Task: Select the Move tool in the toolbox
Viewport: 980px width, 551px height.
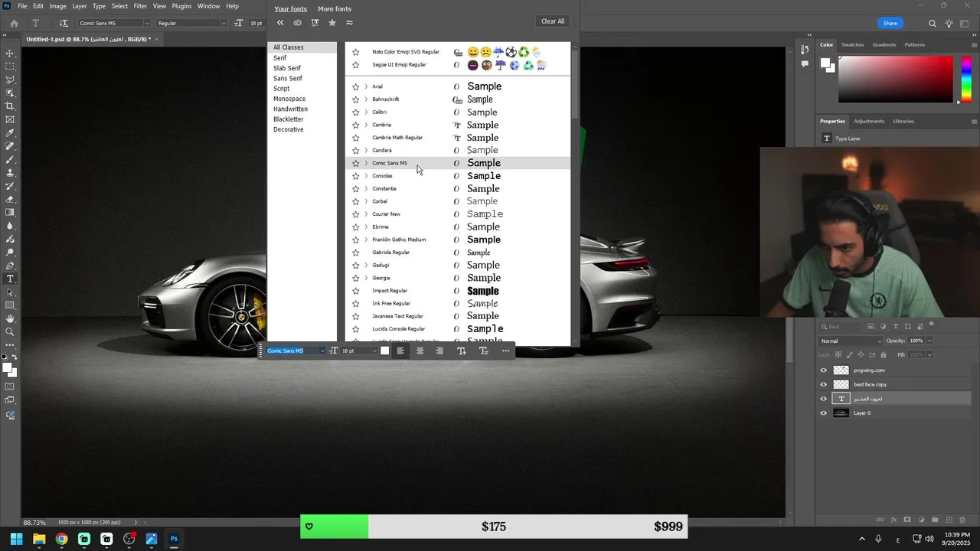Action: (10, 53)
